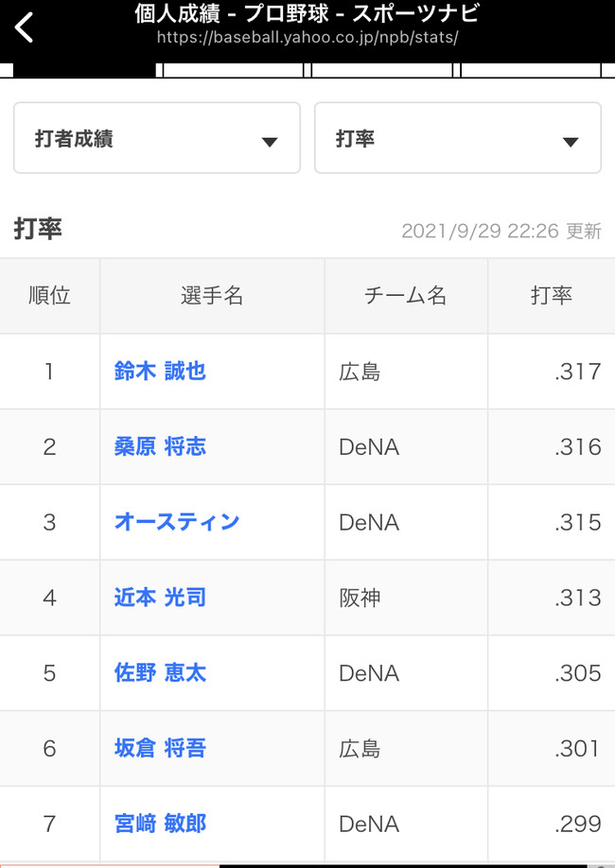
Task: Open player オースティン profile link
Action: (x=177, y=522)
